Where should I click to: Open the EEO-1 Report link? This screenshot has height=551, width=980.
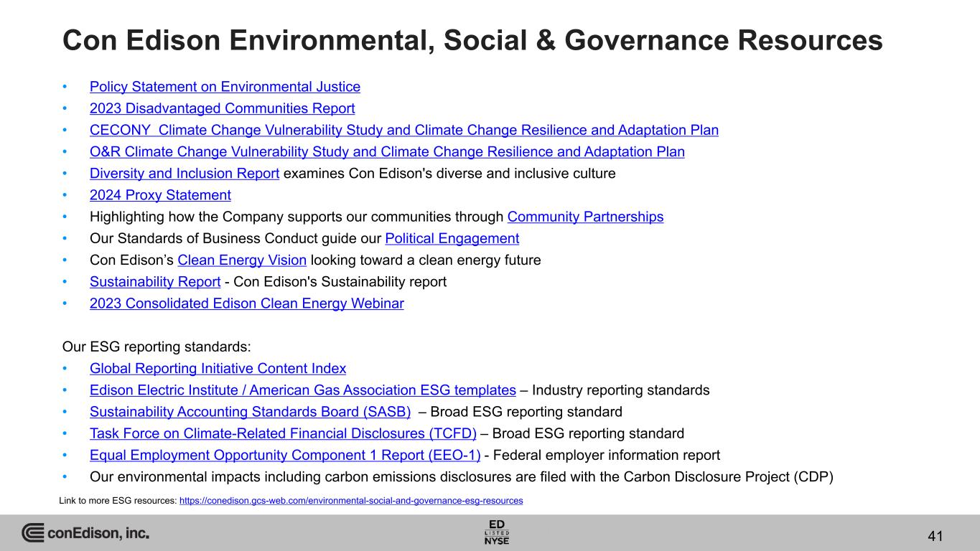pyautogui.click(x=284, y=455)
